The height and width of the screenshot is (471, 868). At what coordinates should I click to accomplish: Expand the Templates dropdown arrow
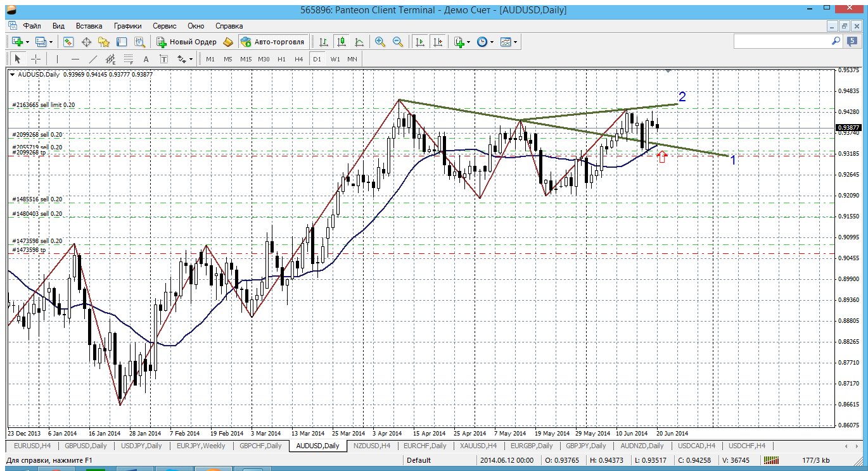pos(516,42)
